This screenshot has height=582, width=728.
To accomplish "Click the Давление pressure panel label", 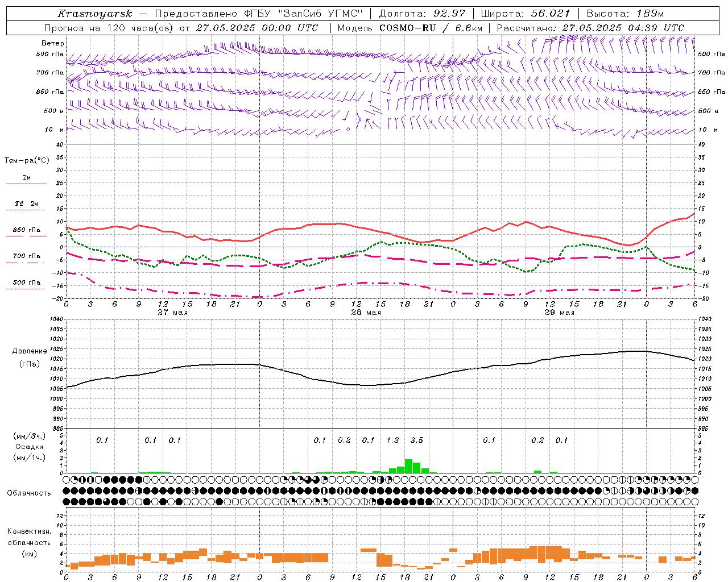I will pyautogui.click(x=29, y=351).
